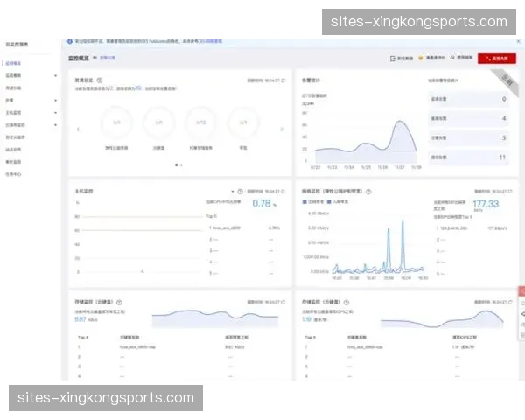Select 任务中心 in the sidebar
Image resolution: width=525 pixels, height=420 pixels.
coord(16,173)
